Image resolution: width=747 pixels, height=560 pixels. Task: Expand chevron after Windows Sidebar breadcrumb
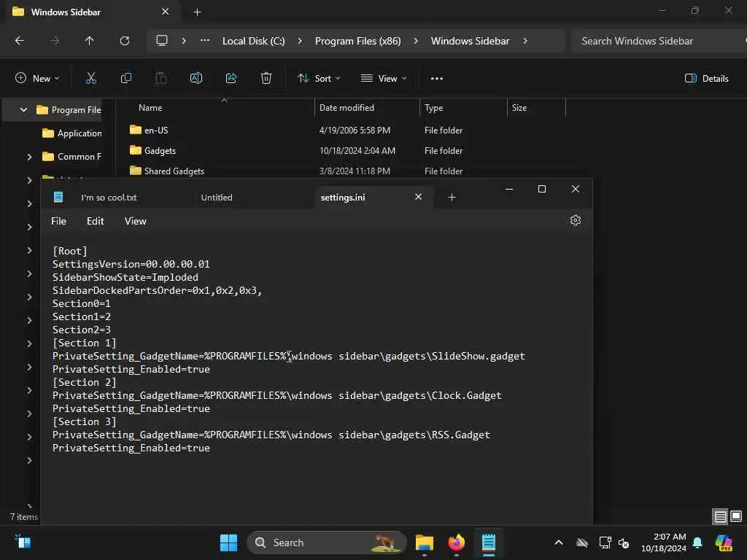click(525, 41)
